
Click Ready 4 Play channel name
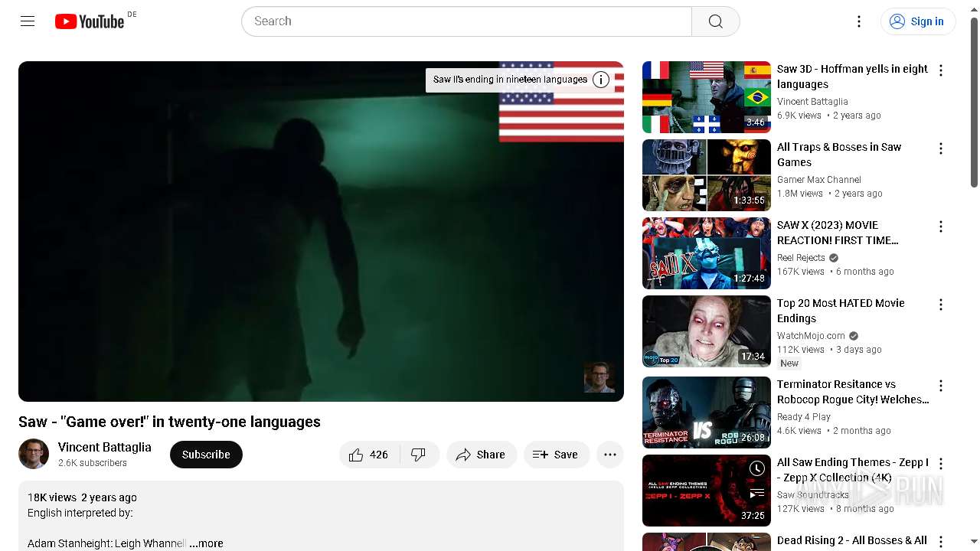pyautogui.click(x=804, y=417)
